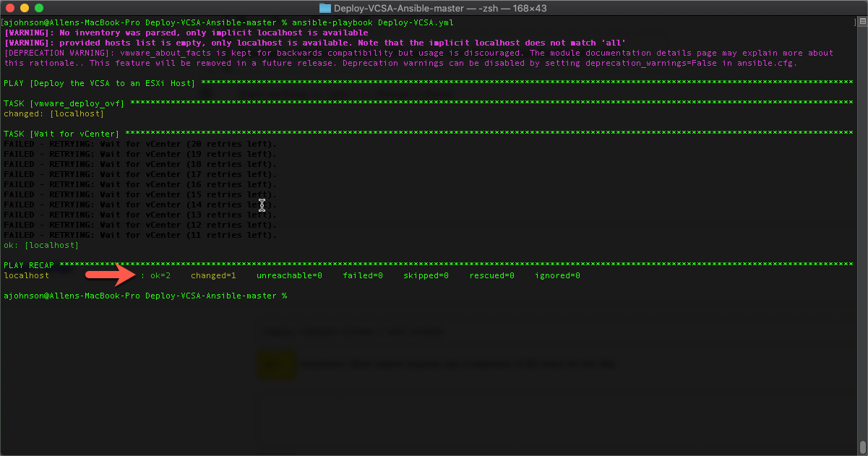
Task: Click the red traffic light to close Terminal
Action: tap(9, 8)
